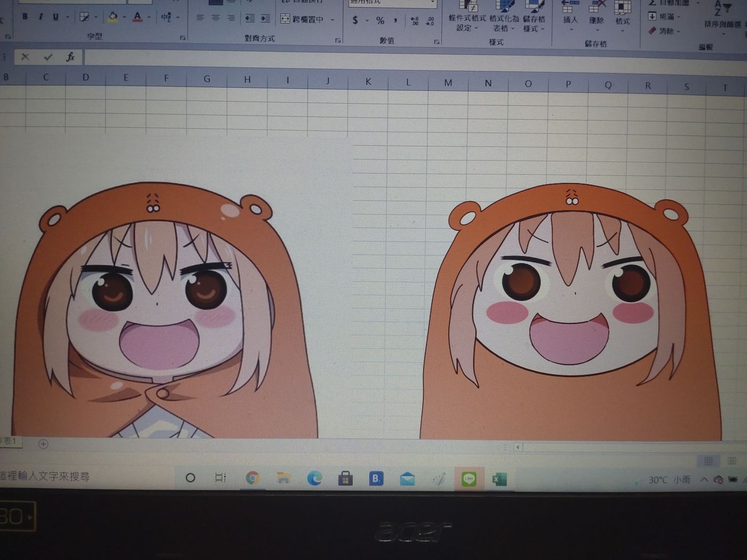747x560 pixels.
Task: Click the phonetic guide icon
Action: tap(166, 18)
